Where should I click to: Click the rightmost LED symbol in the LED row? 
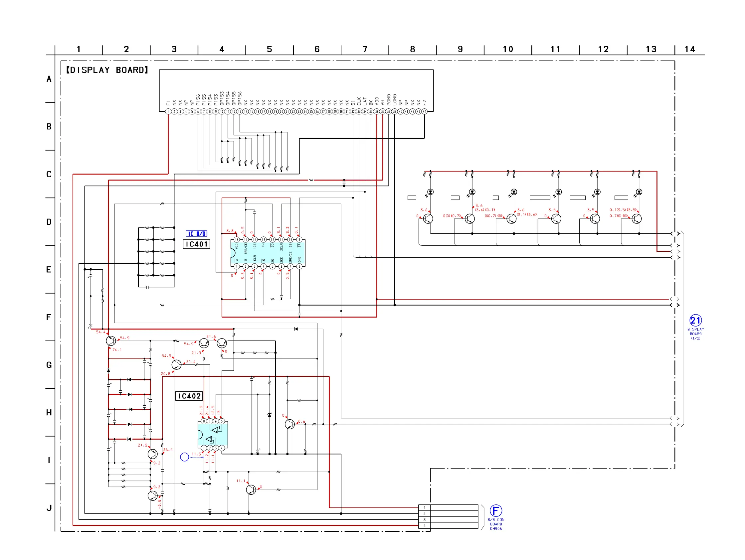pos(639,192)
